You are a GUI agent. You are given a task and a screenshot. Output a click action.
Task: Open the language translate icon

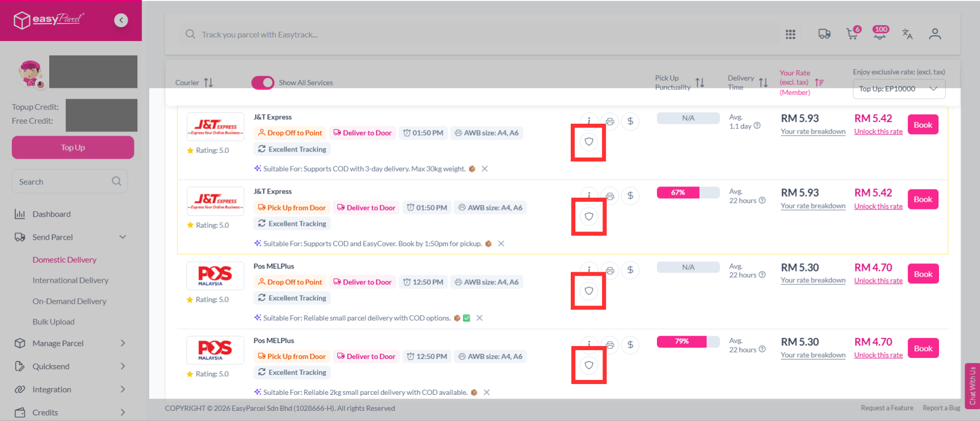coord(907,34)
